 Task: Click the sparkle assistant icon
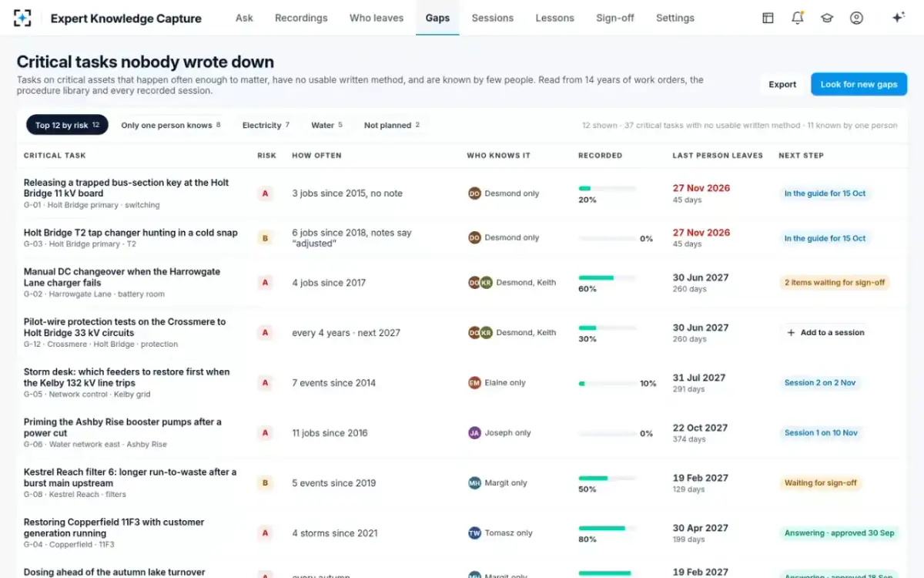point(898,18)
